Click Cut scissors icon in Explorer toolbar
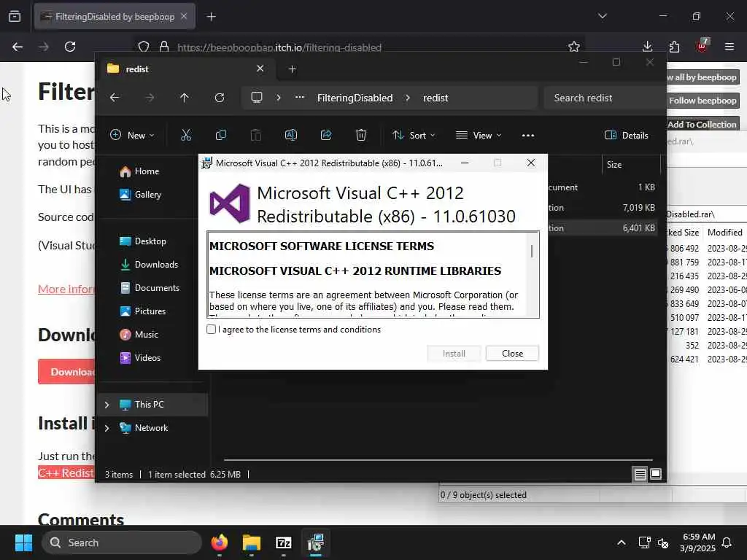Viewport: 747px width, 560px height. (x=186, y=135)
